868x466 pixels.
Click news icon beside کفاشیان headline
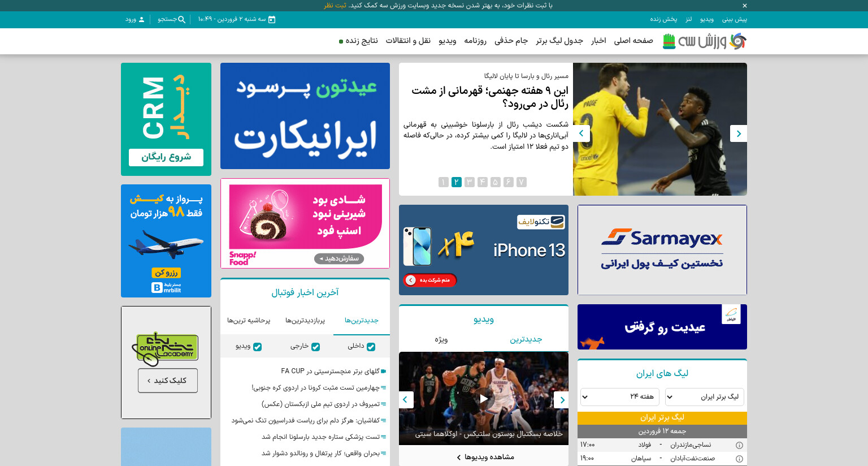(384, 421)
